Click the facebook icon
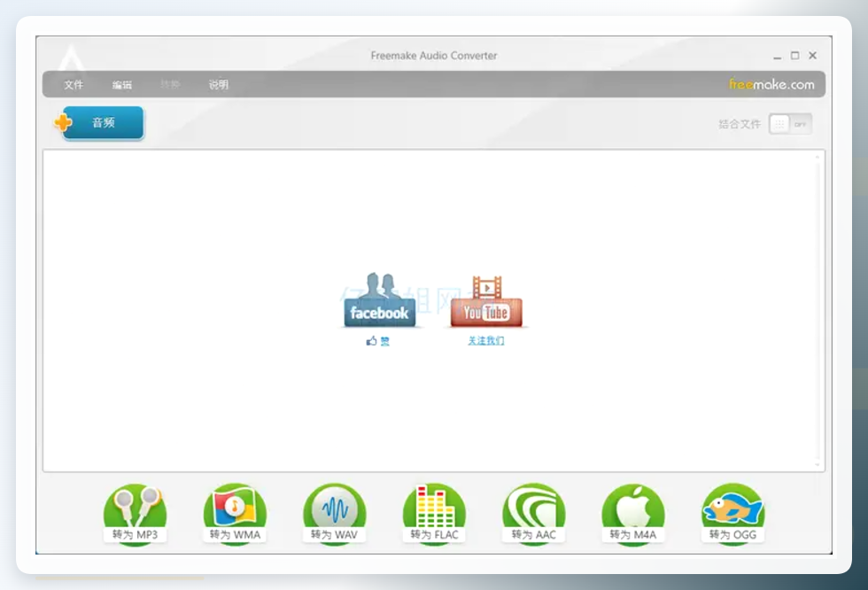 [x=379, y=299]
